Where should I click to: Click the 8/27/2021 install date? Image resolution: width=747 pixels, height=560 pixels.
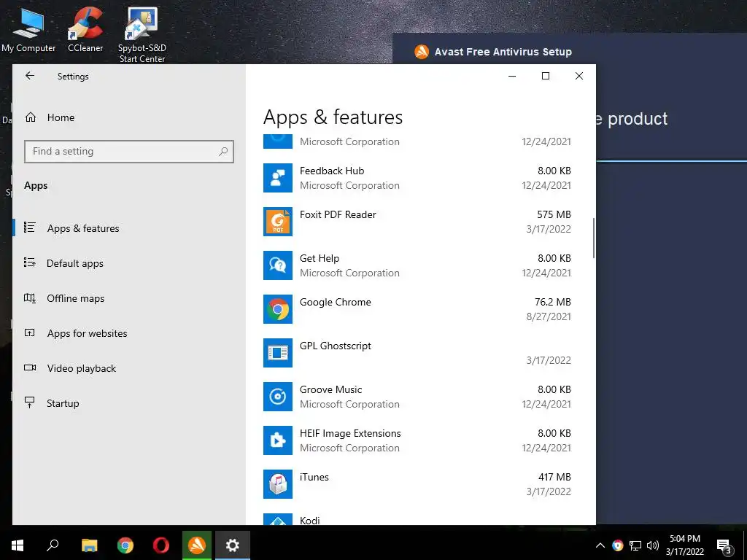[x=549, y=316]
